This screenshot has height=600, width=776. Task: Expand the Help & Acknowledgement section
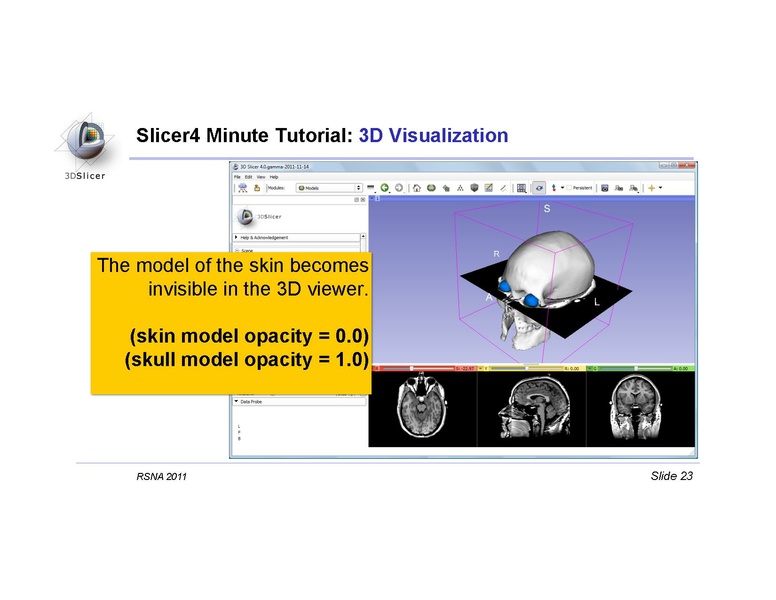(x=296, y=238)
